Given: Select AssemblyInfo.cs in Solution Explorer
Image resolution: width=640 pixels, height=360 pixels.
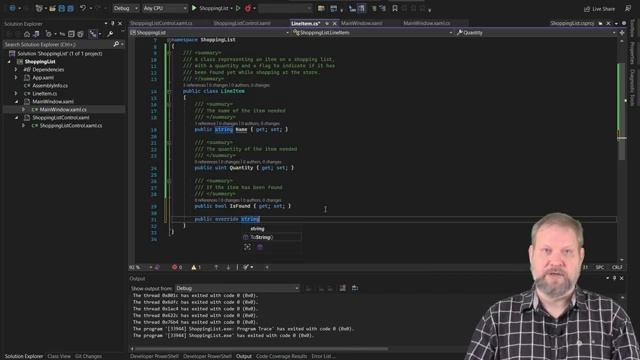Looking at the screenshot, I should tap(50, 86).
